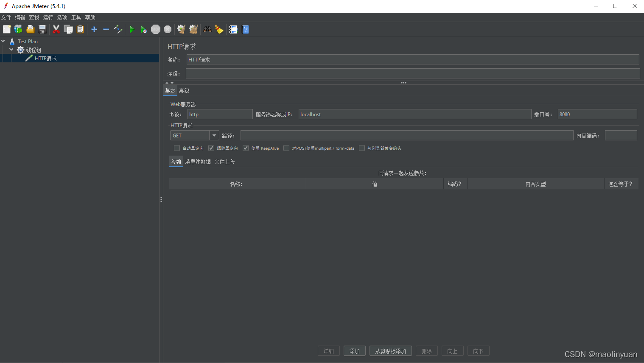
Task: Click the 路径 input field
Action: tap(407, 135)
